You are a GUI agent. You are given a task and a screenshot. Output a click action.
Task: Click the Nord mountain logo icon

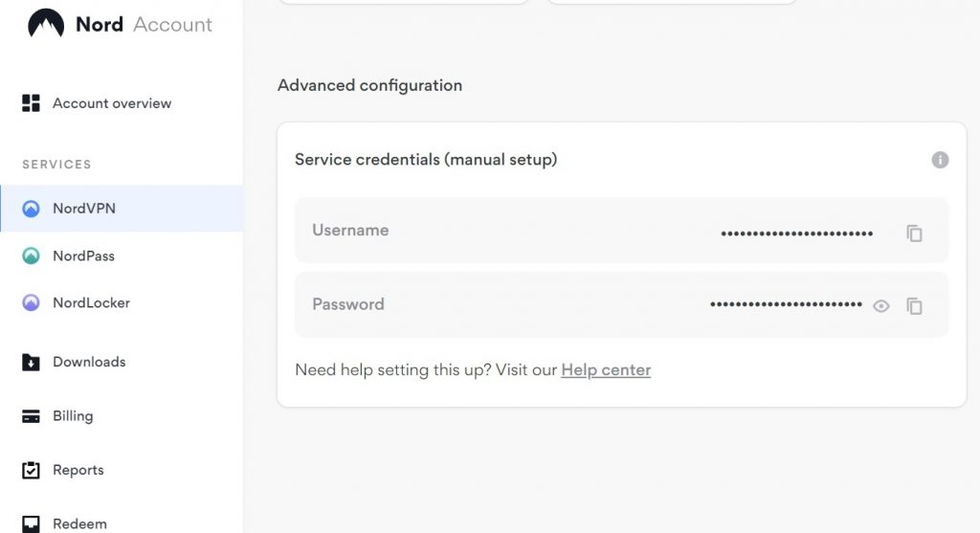click(46, 24)
